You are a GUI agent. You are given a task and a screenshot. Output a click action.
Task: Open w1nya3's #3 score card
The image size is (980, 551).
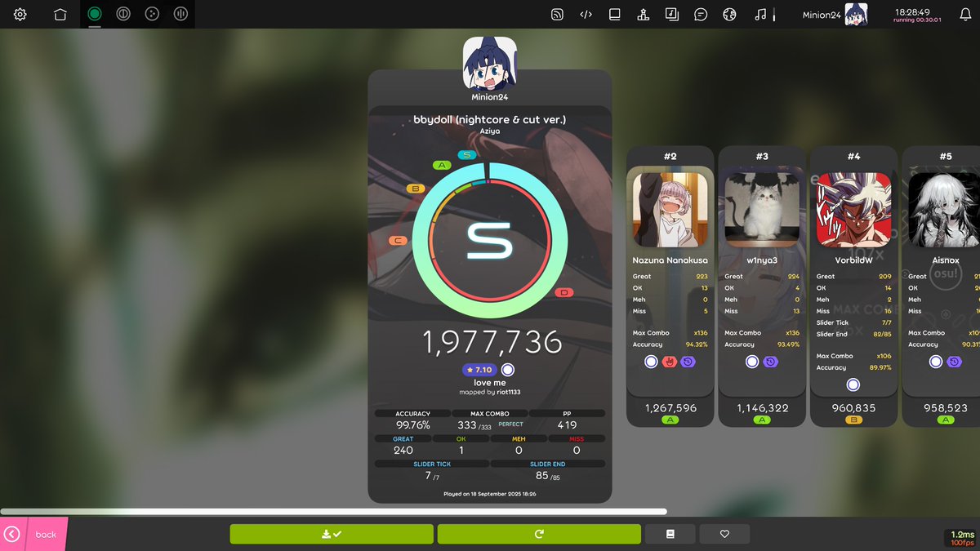761,286
